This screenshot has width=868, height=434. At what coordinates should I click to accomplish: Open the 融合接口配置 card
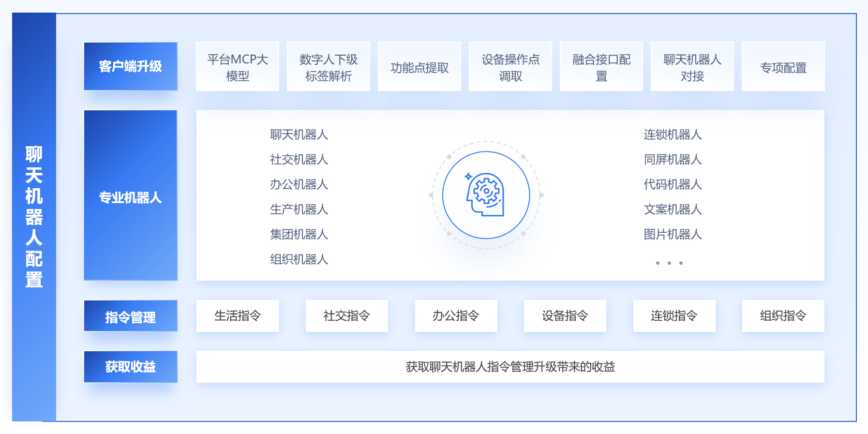click(x=601, y=67)
